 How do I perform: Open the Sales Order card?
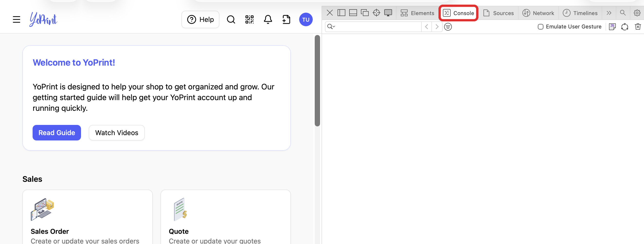coord(88,217)
